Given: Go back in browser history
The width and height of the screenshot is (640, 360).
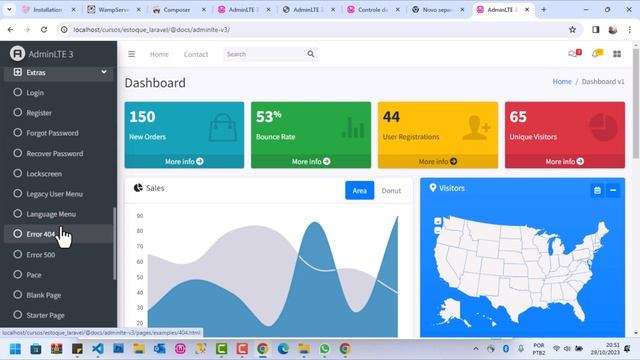Looking at the screenshot, I should (x=10, y=30).
